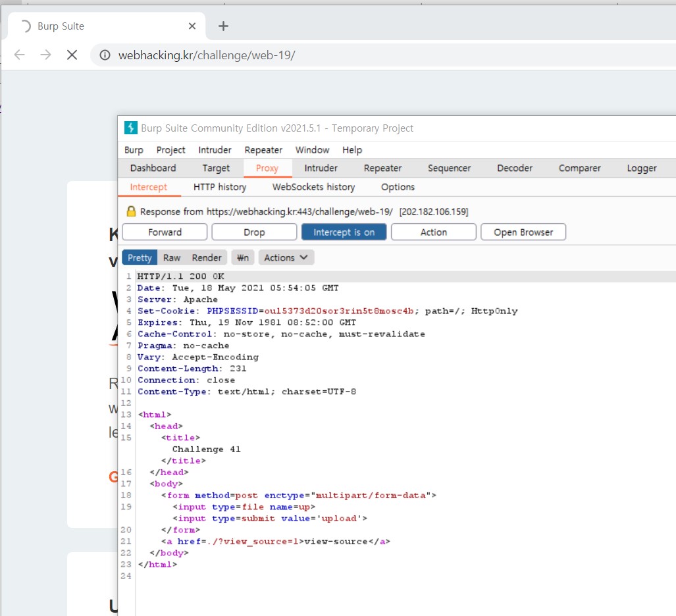This screenshot has width=676, height=616.
Task: Click the Server: Apache header
Action: 178,299
